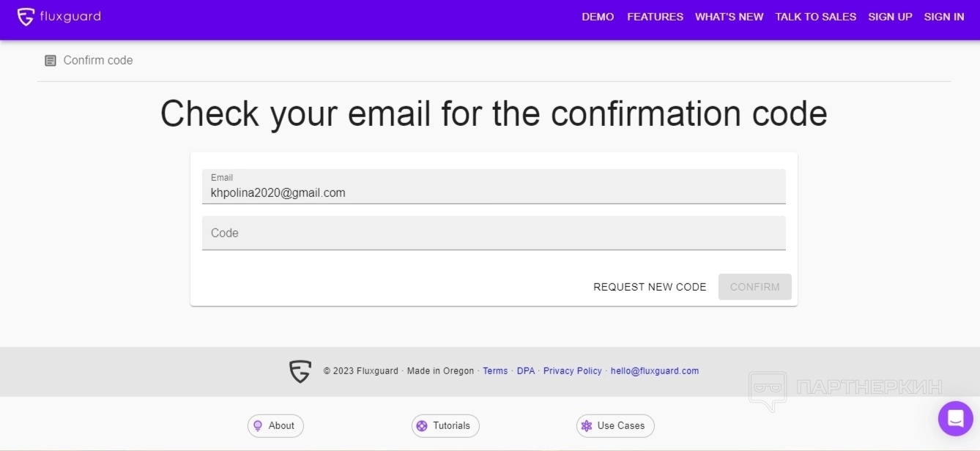Click the atom icon beside Use Cases

[x=586, y=426]
